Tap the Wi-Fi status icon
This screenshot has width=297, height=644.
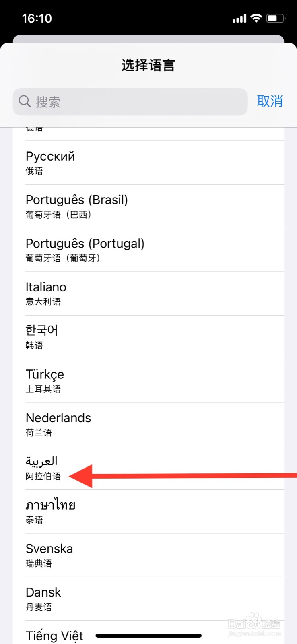[x=256, y=18]
